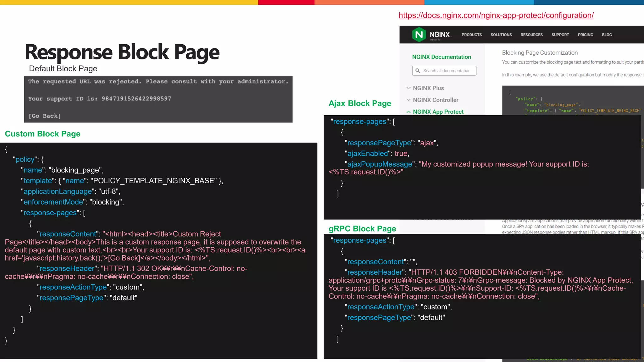Open the BLOG menu item
The image size is (644, 362).
(x=607, y=35)
